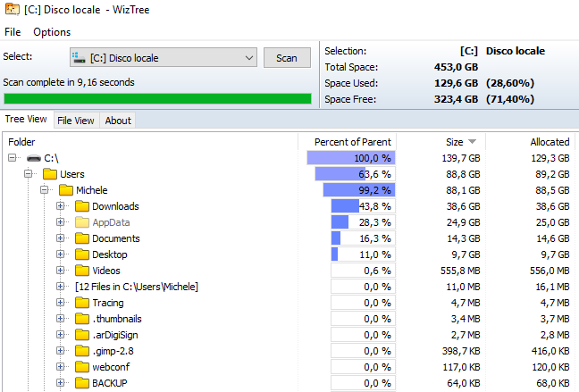Viewport: 579px width, 392px height.
Task: Open the Options menu
Action: pyautogui.click(x=52, y=32)
